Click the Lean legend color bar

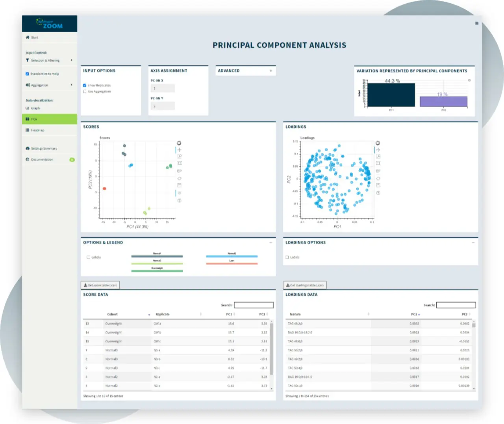tap(232, 263)
